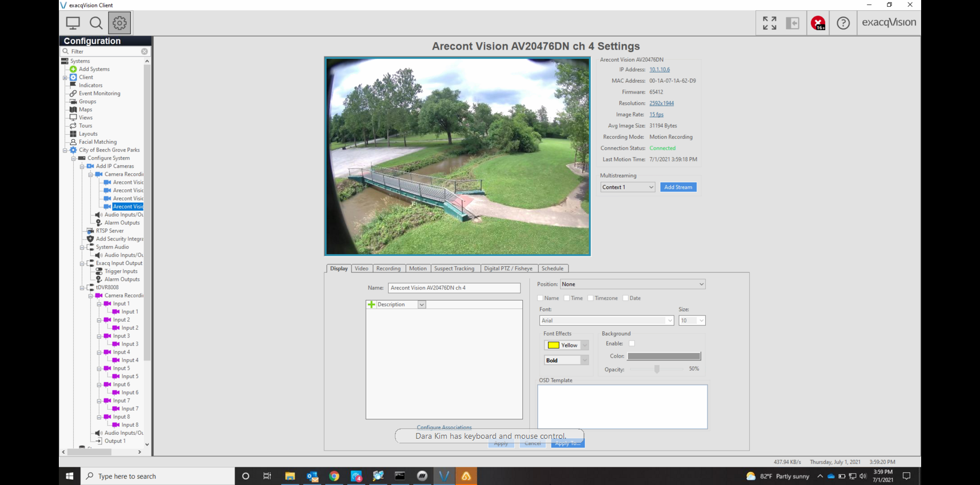The image size is (980, 485).
Task: Click the hide navigation panel icon
Action: click(793, 23)
